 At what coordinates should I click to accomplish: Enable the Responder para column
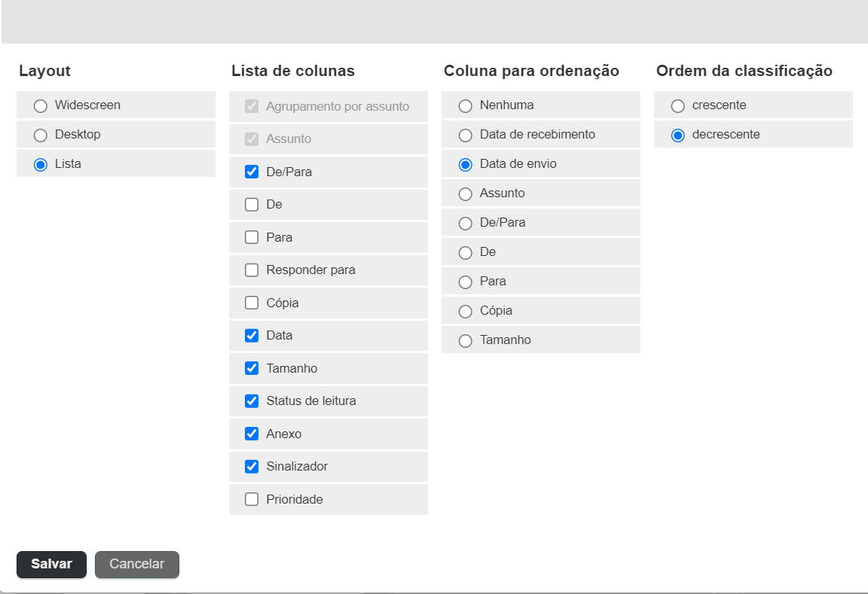pos(252,270)
